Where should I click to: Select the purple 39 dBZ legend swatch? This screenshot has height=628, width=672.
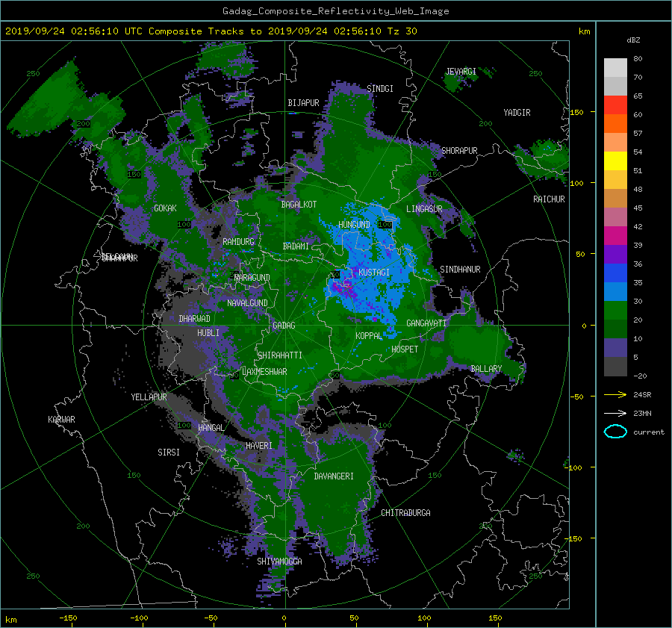(x=615, y=254)
